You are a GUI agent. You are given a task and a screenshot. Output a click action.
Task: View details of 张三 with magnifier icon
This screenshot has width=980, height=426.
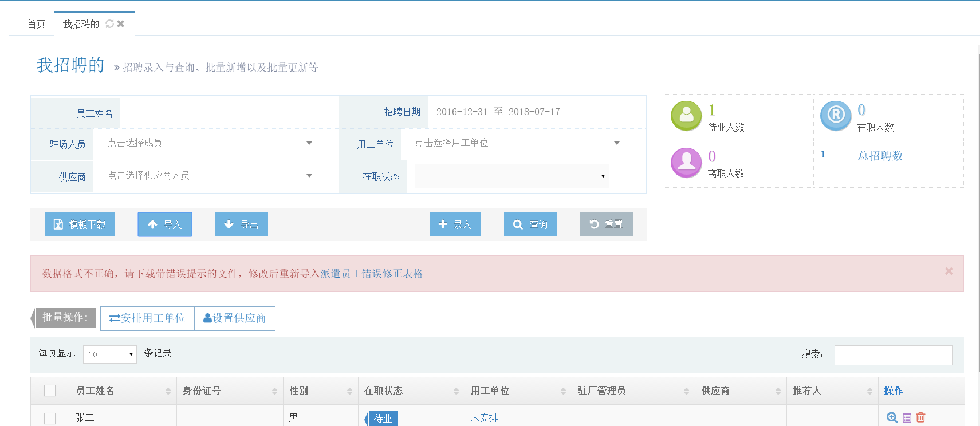coord(892,417)
